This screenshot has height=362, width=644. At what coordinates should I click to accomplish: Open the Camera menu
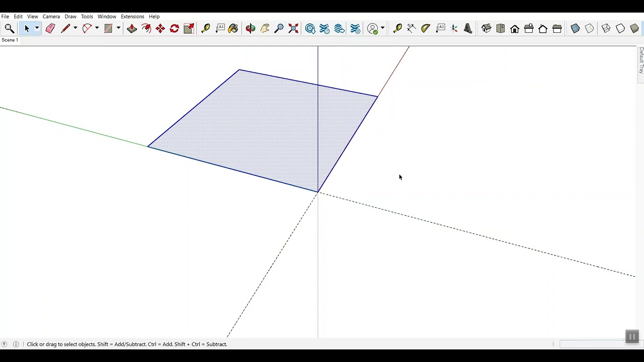click(51, 17)
